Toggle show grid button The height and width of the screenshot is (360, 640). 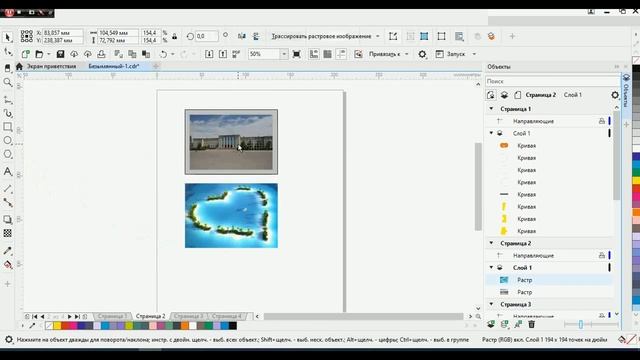[327, 54]
